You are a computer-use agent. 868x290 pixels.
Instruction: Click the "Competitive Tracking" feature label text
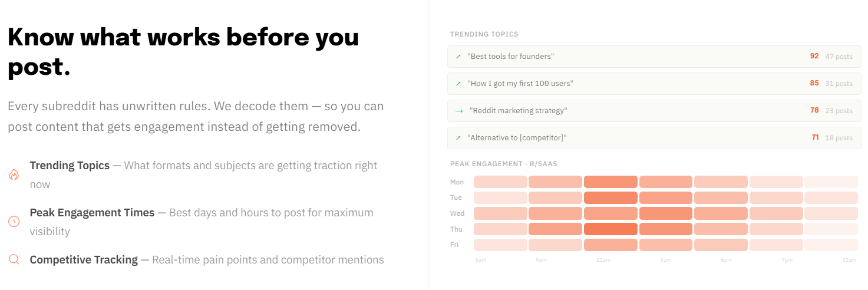click(84, 260)
